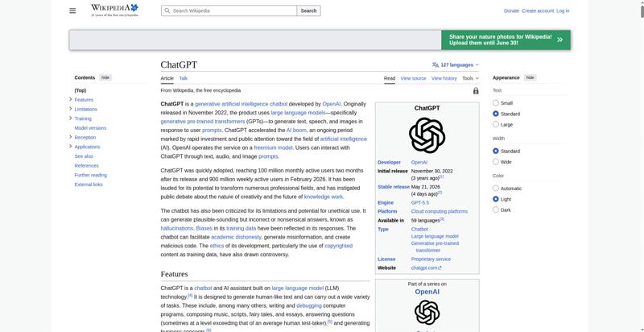Expand the Reception contents entry
Image resolution: width=644 pixels, height=332 pixels.
click(71, 137)
